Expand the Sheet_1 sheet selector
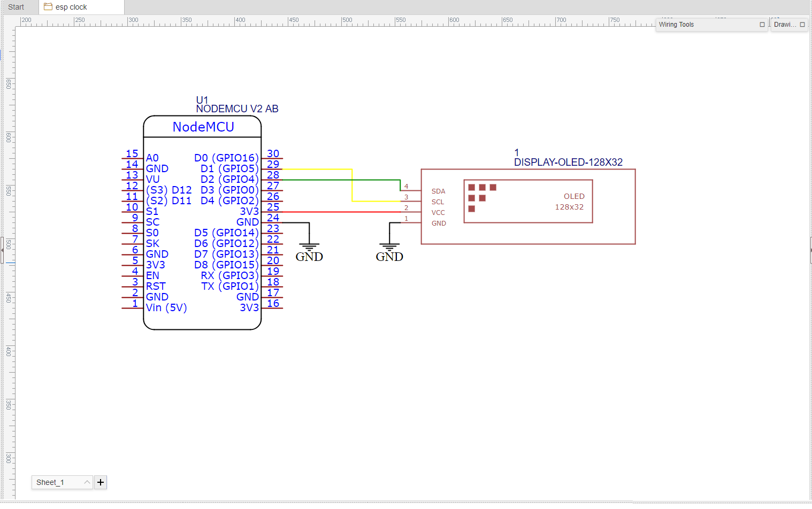This screenshot has height=509, width=812. (86, 482)
